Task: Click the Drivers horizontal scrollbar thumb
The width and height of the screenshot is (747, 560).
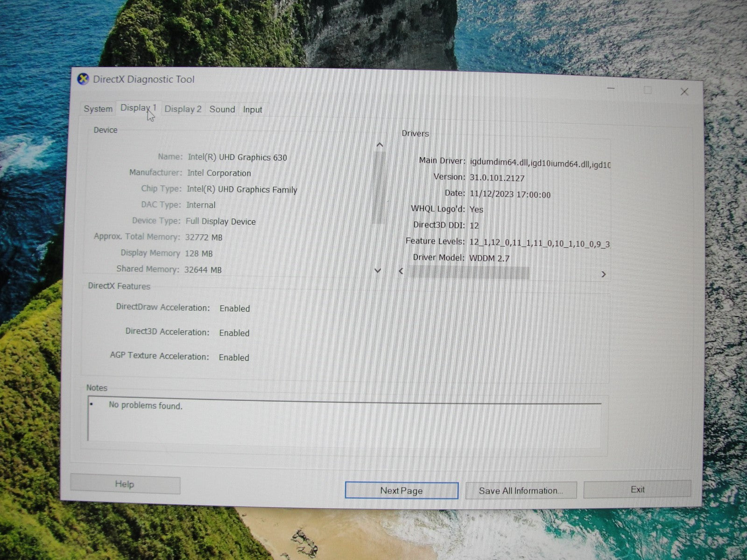Action: point(467,273)
